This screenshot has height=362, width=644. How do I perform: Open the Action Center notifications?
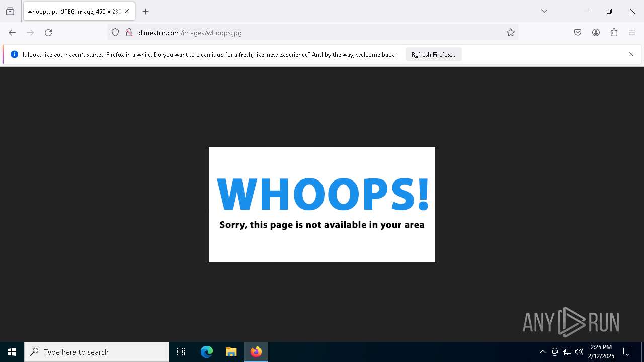click(627, 352)
